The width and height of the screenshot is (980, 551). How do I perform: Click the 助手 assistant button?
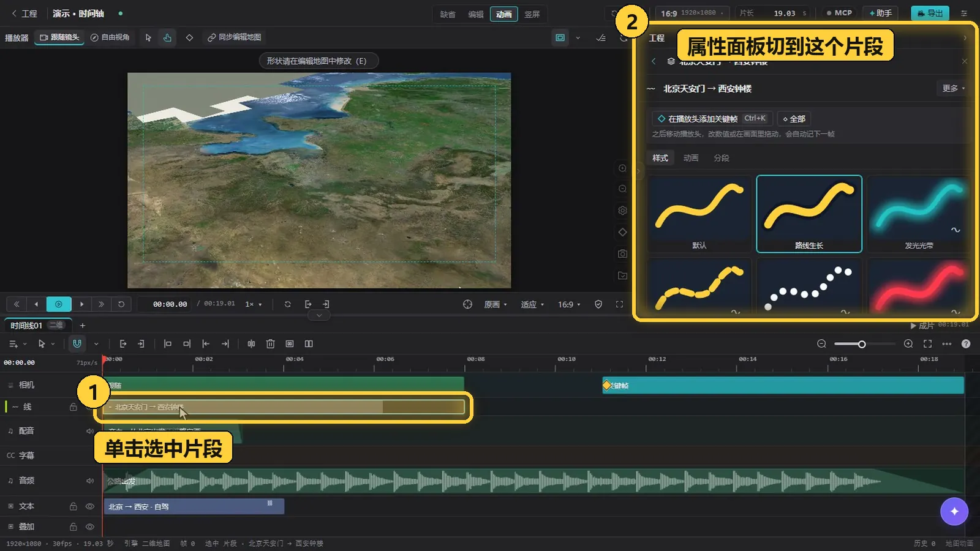click(880, 13)
